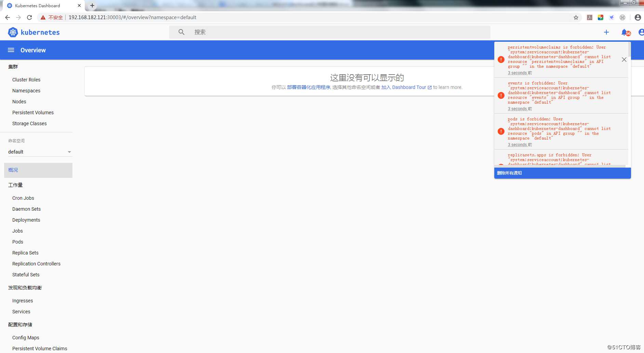The width and height of the screenshot is (644, 353).
Task: Open Deployments in sidebar
Action: pyautogui.click(x=26, y=220)
